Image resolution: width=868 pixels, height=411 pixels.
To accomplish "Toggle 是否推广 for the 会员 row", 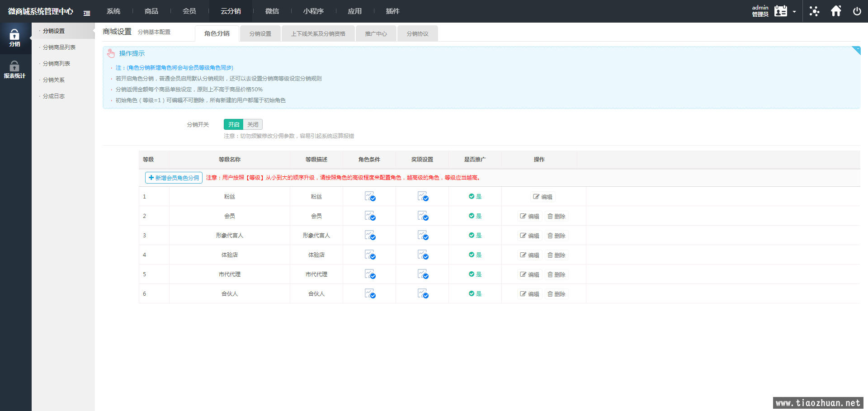I will (475, 216).
